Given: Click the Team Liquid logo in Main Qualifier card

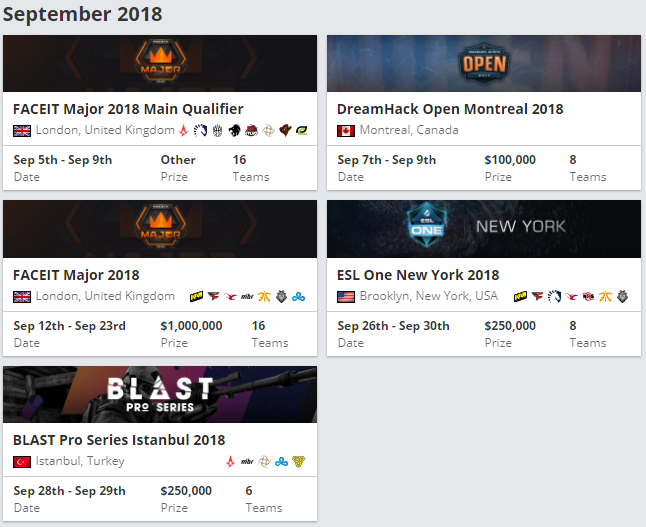Looking at the screenshot, I should pyautogui.click(x=200, y=131).
